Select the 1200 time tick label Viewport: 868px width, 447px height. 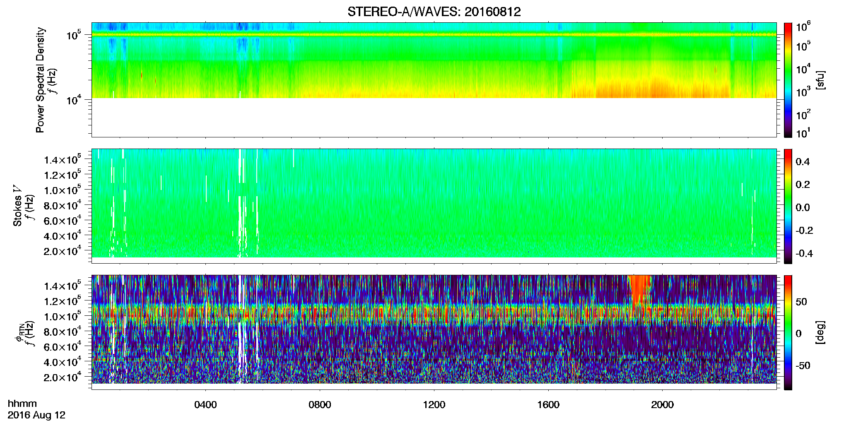pyautogui.click(x=434, y=405)
